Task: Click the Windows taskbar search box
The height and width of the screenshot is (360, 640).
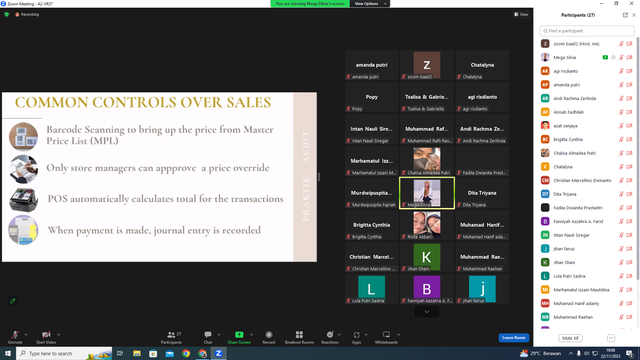Action: (64, 353)
